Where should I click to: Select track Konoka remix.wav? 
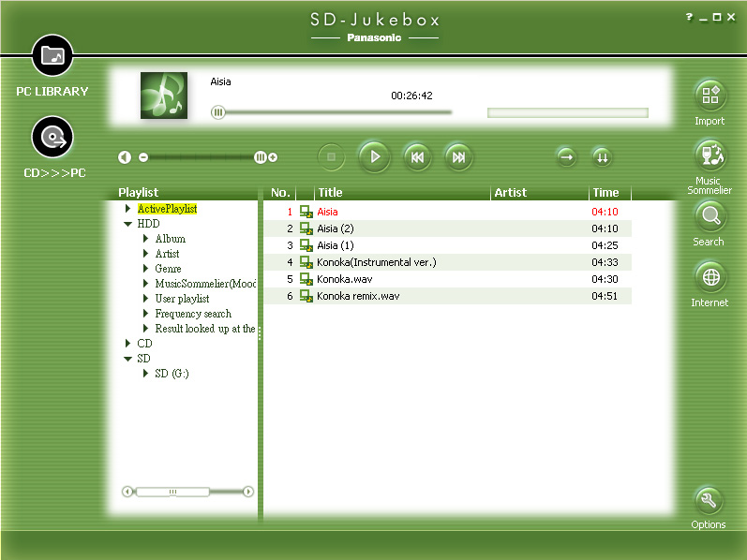coord(358,296)
